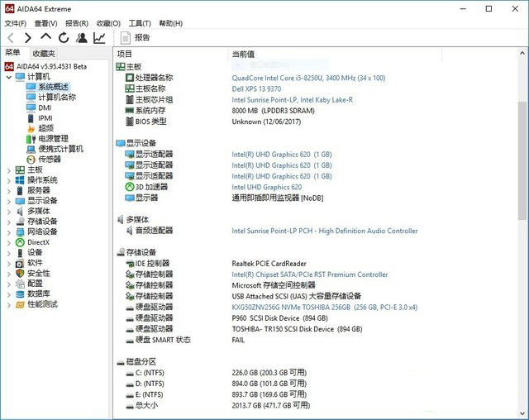This screenshot has width=529, height=420.
Task: Switch to the 收藏夹 tab
Action: 44,53
